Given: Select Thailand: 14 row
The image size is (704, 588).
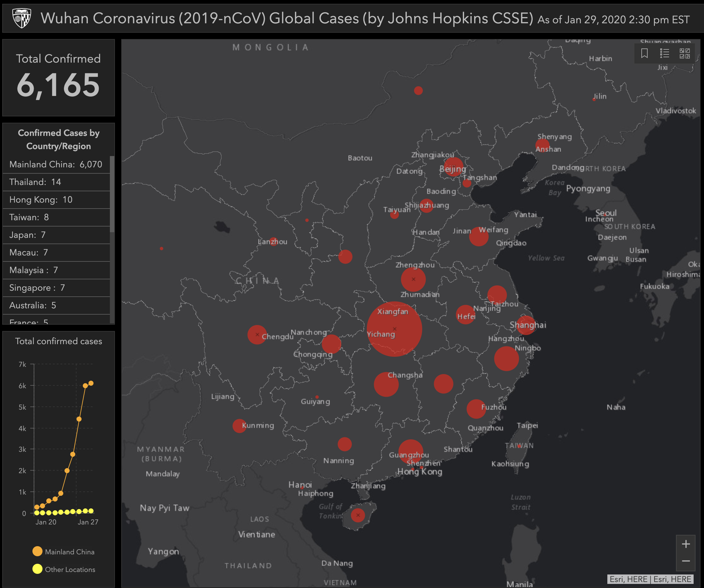Looking at the screenshot, I should [x=56, y=182].
